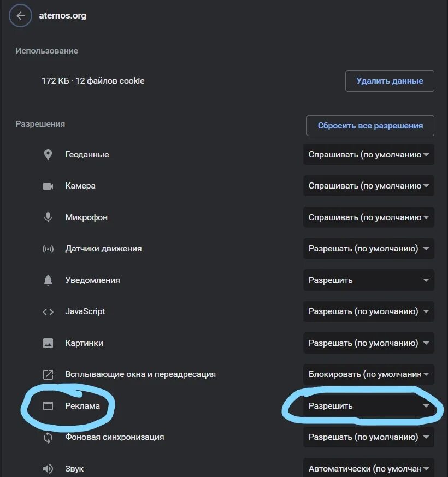This screenshot has height=477, width=448.
Task: Click the Звук speaker icon
Action: [48, 469]
